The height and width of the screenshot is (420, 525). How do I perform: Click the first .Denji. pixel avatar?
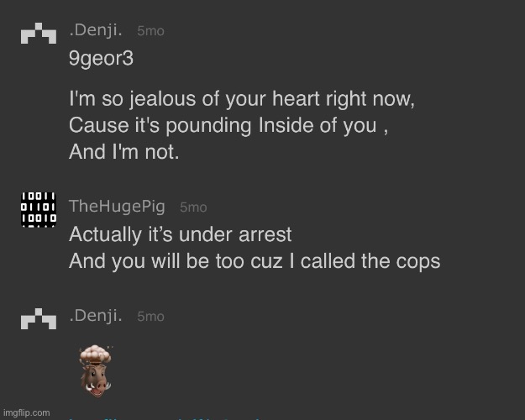(38, 33)
